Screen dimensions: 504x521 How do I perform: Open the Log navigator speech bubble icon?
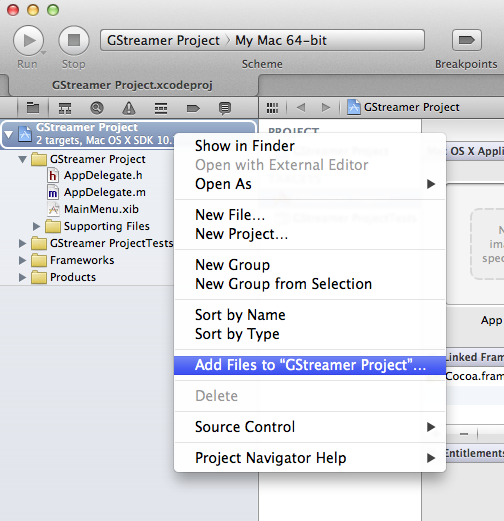225,108
